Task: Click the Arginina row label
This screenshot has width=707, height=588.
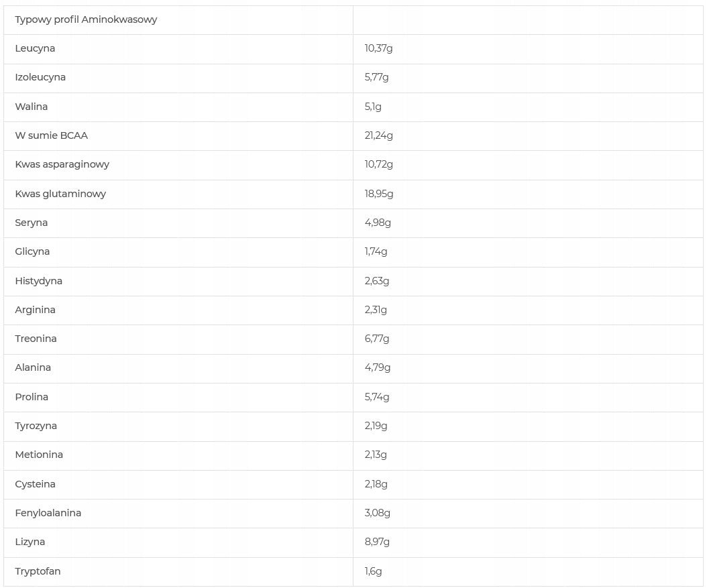Action: click(35, 310)
